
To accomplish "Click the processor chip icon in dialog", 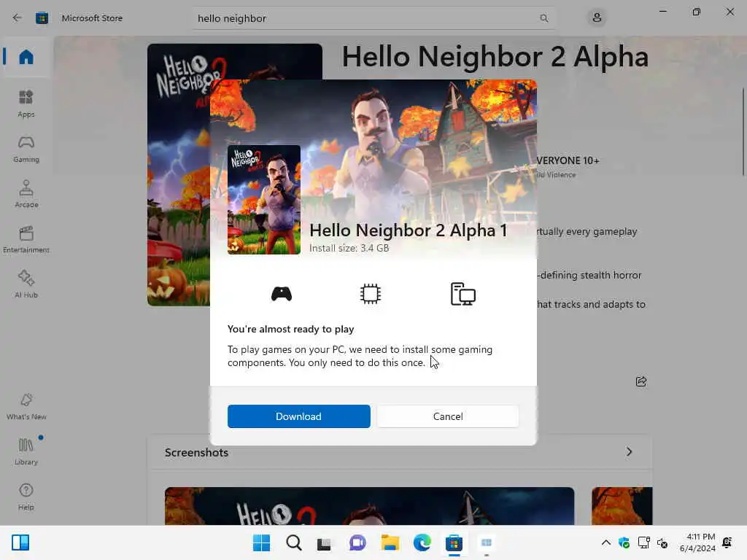I will tap(370, 294).
